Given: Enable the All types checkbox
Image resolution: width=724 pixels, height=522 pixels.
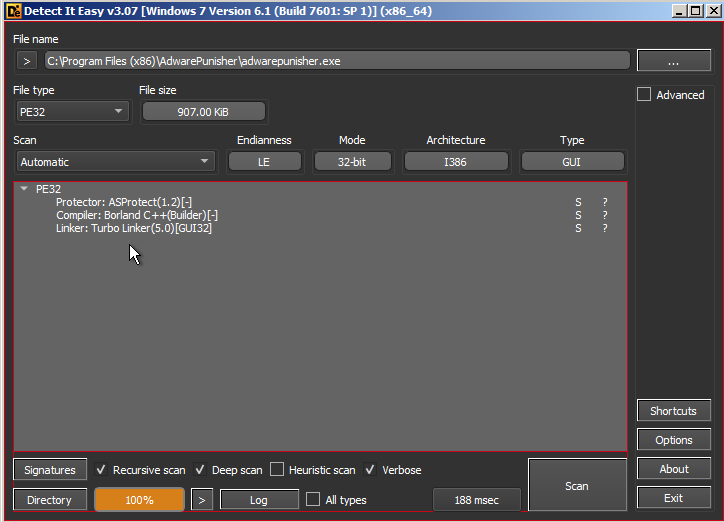Looking at the screenshot, I should coord(313,499).
